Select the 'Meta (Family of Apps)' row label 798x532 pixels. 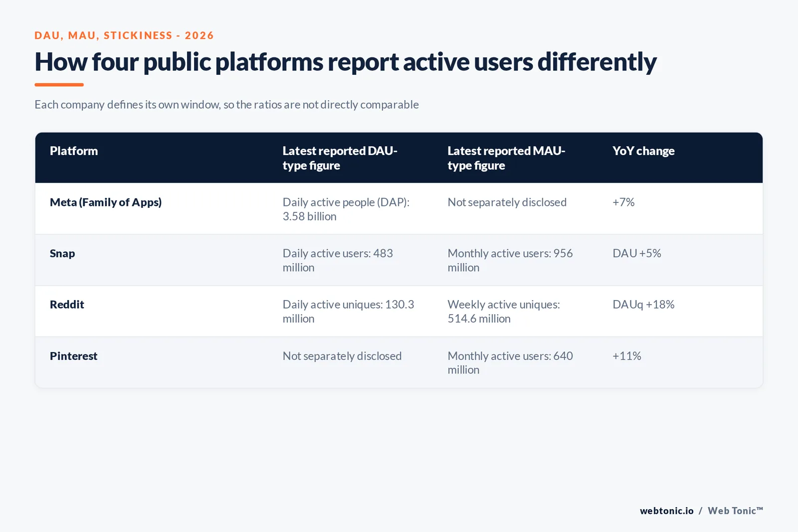point(106,202)
